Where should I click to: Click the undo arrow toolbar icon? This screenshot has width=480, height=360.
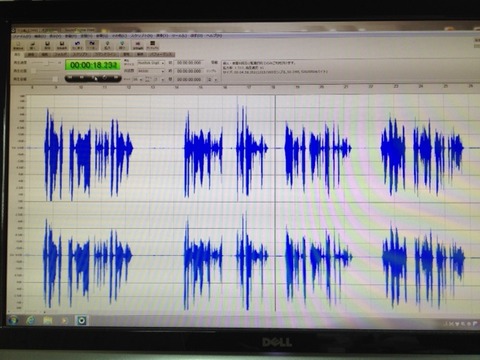[77, 45]
